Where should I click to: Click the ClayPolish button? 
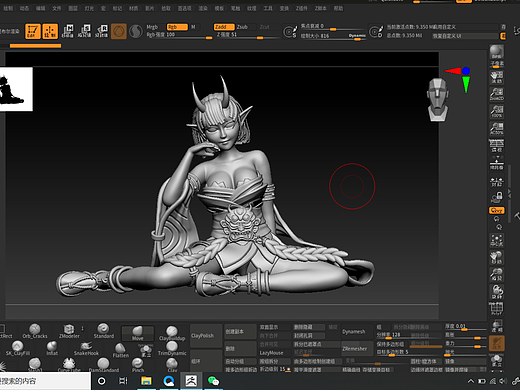(x=206, y=336)
